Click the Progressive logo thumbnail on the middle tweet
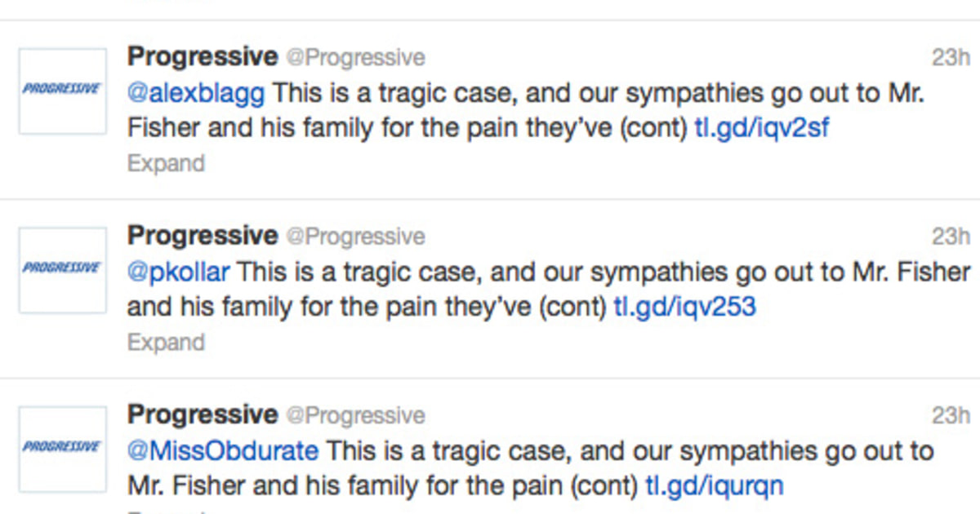Image resolution: width=980 pixels, height=514 pixels. (x=61, y=268)
